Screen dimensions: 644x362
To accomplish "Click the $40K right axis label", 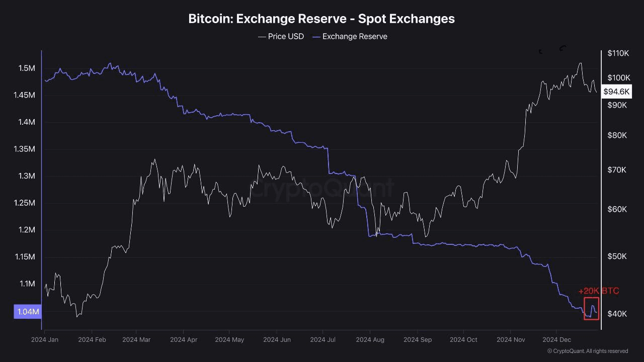I will click(x=617, y=314).
